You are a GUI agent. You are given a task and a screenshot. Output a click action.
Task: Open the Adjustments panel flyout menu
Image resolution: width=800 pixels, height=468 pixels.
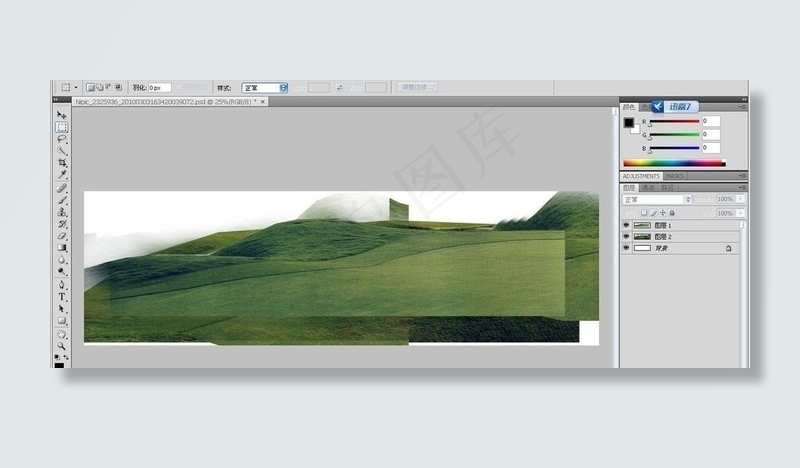click(742, 176)
